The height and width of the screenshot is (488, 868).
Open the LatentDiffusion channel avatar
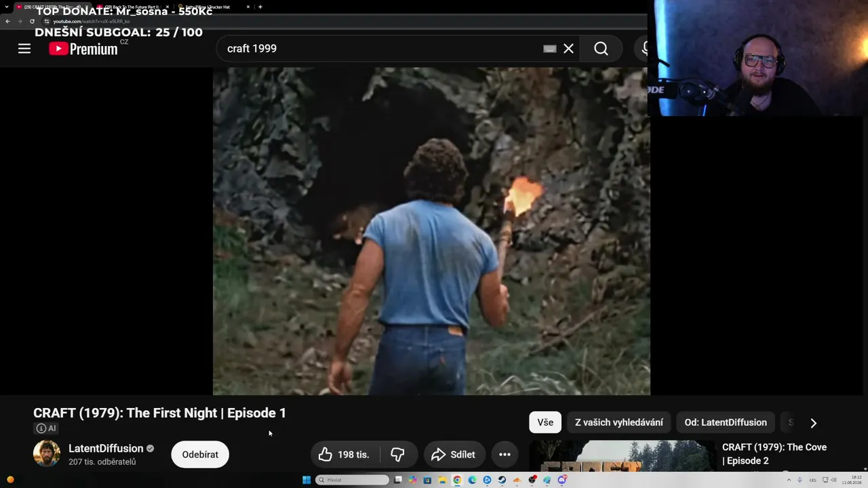coord(47,454)
